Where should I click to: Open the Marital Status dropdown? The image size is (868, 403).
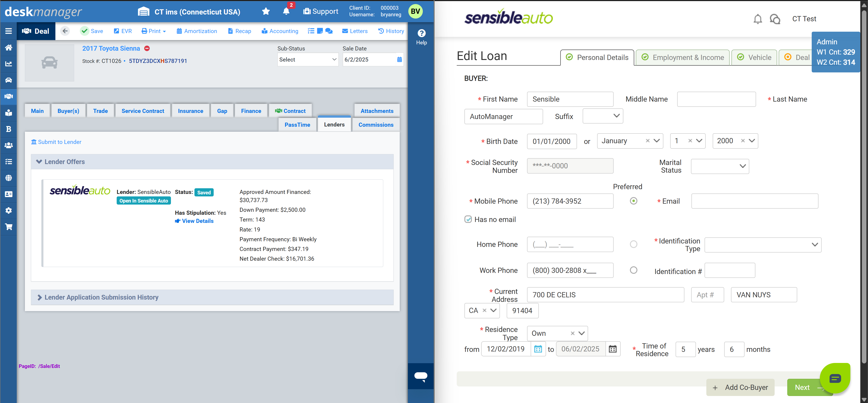720,166
